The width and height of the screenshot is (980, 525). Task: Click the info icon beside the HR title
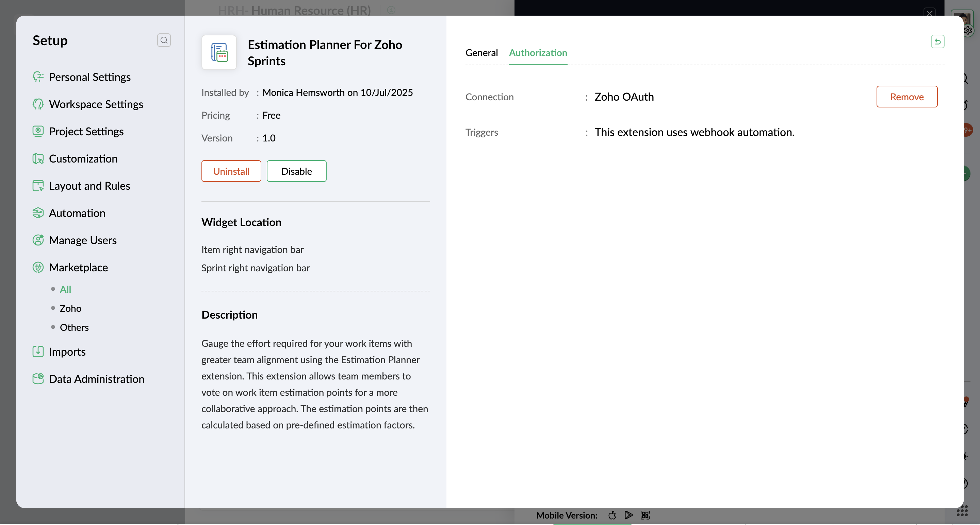[x=391, y=10]
